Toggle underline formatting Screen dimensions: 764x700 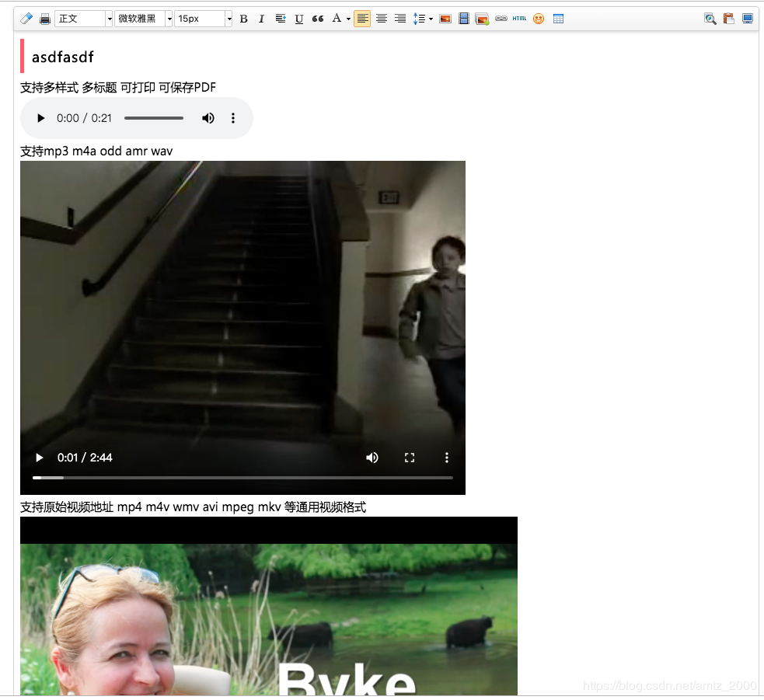pos(299,19)
